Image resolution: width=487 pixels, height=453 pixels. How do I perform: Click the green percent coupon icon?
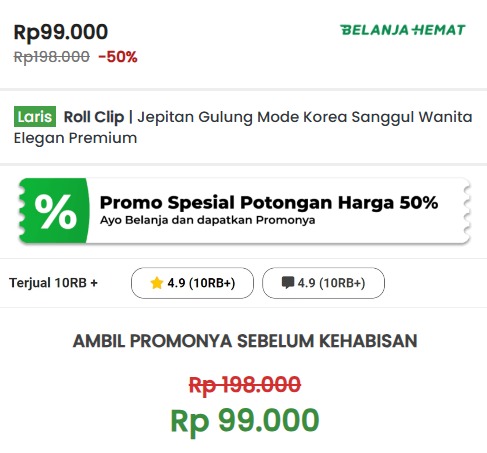55,211
